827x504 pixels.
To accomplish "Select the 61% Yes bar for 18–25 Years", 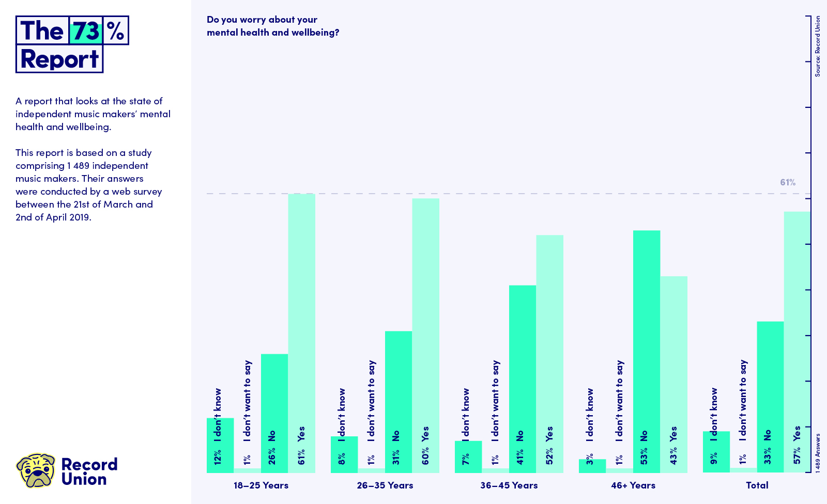I will 301,333.
